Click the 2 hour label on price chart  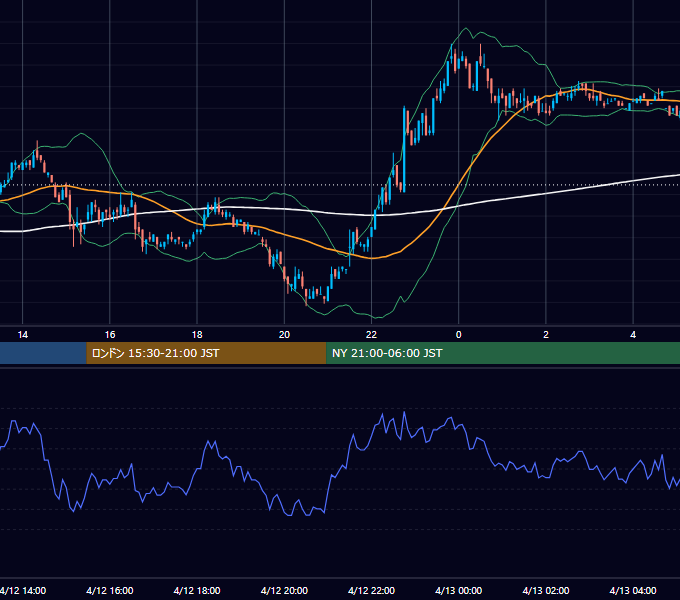point(546,335)
